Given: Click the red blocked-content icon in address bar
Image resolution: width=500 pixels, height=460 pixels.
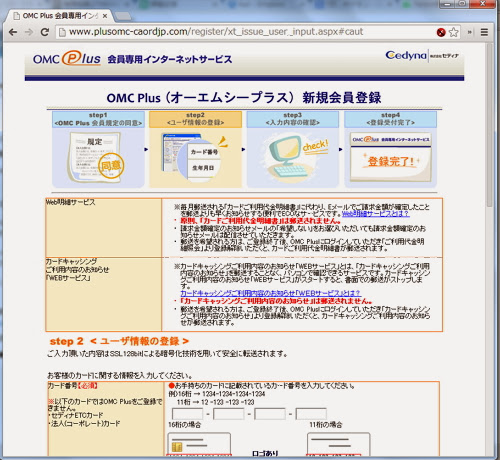Looking at the screenshot, I should (x=441, y=32).
